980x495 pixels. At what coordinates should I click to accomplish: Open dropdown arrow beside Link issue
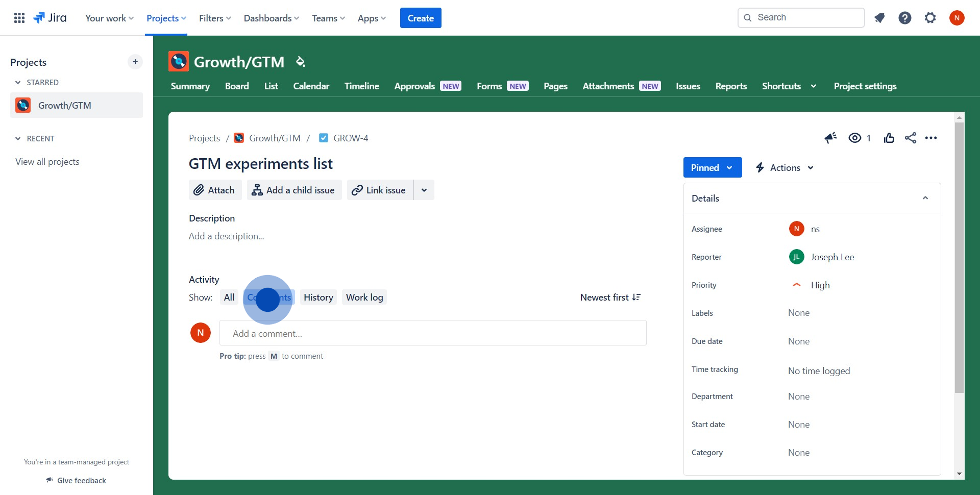click(x=424, y=190)
